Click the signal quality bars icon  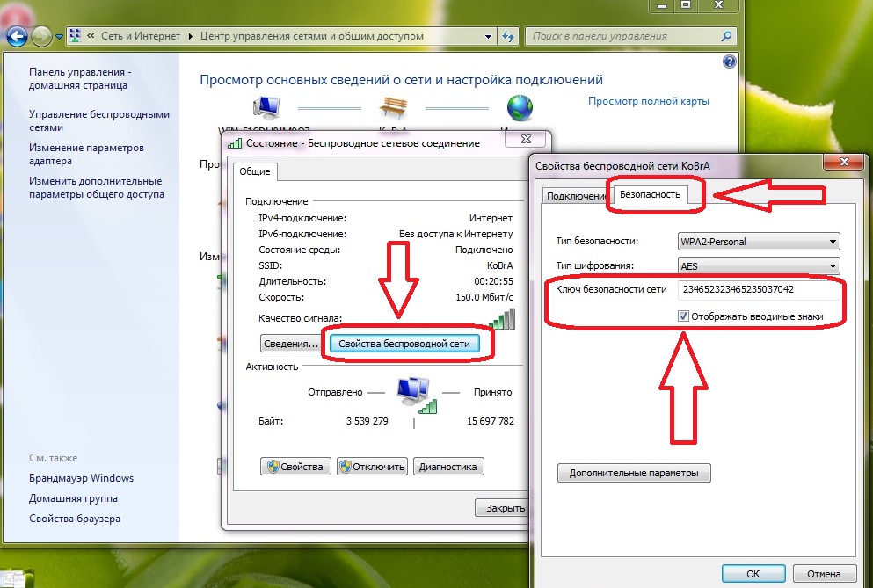point(502,318)
